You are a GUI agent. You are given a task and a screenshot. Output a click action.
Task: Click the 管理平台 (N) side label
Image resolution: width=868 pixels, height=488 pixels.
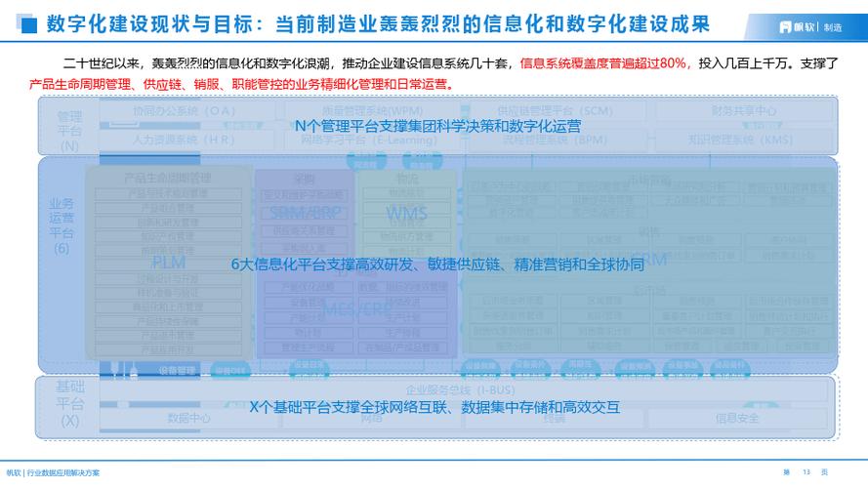(x=69, y=131)
